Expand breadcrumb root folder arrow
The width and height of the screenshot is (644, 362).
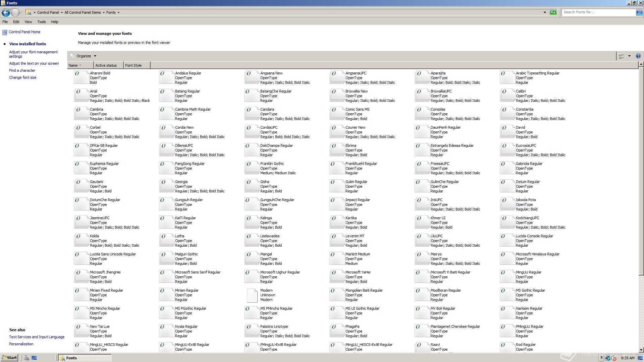34,12
